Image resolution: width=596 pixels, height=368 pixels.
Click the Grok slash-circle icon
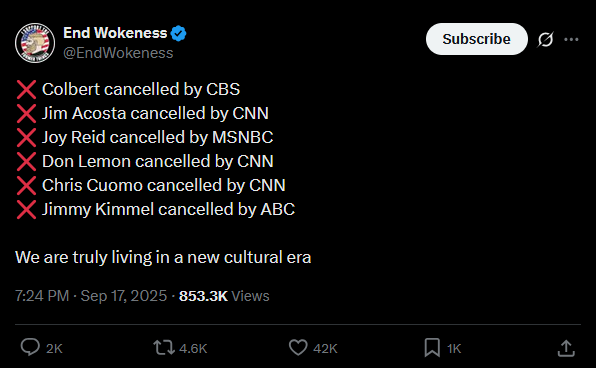[545, 39]
